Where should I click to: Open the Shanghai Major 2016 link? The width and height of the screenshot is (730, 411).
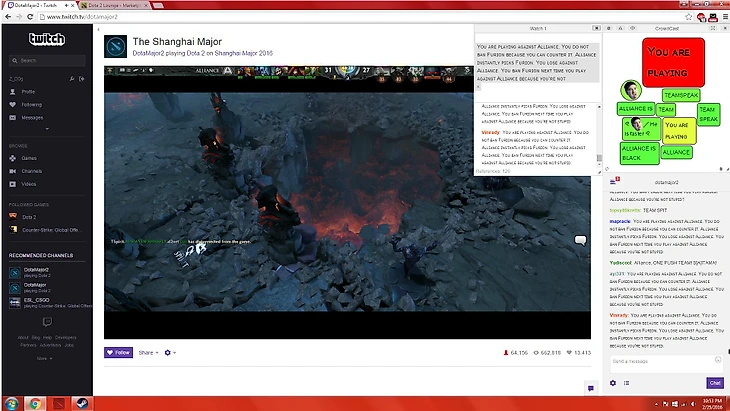tap(243, 54)
